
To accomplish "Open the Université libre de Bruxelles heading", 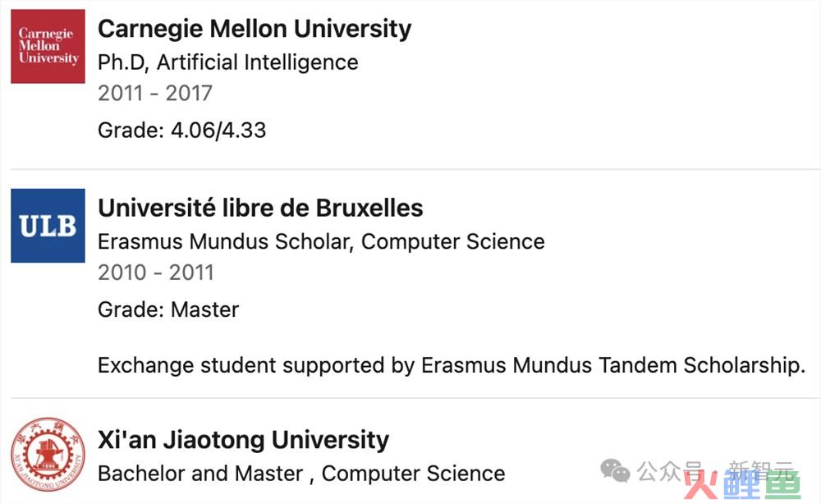I will pyautogui.click(x=260, y=208).
